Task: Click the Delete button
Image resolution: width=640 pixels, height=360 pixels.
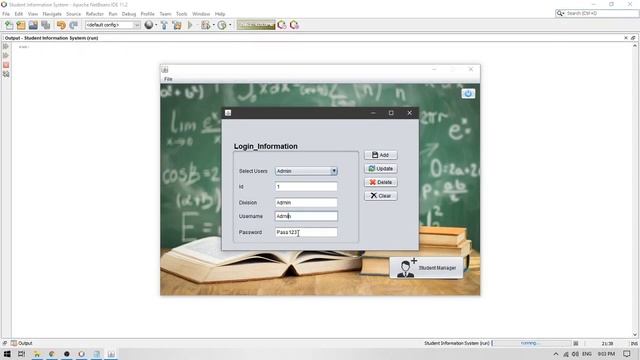Action: coord(380,182)
